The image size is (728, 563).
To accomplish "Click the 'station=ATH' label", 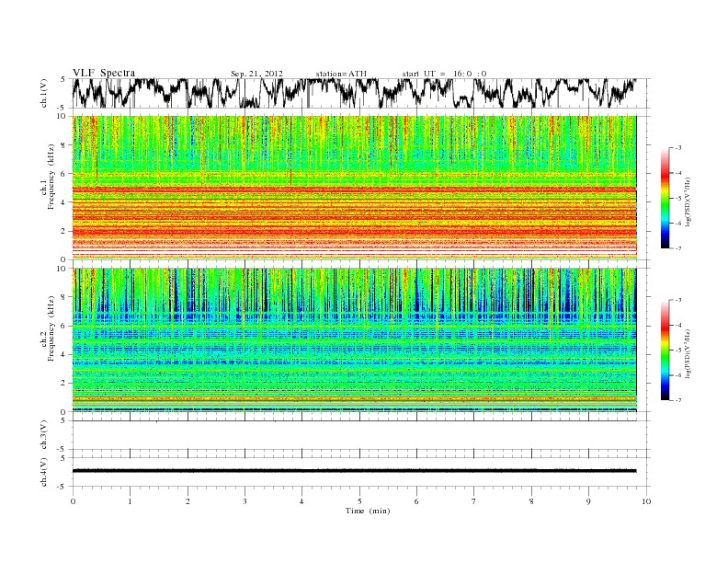I will pyautogui.click(x=341, y=74).
